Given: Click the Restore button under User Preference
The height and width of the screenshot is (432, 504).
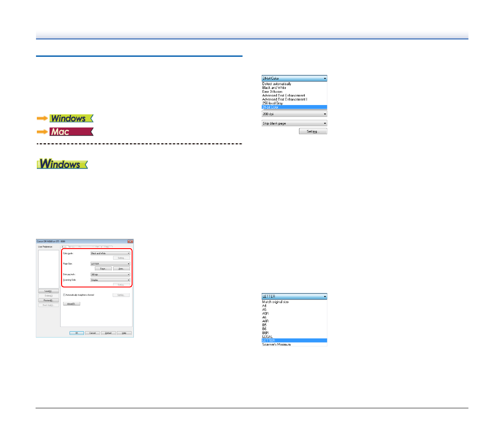Looking at the screenshot, I should pyautogui.click(x=48, y=300).
